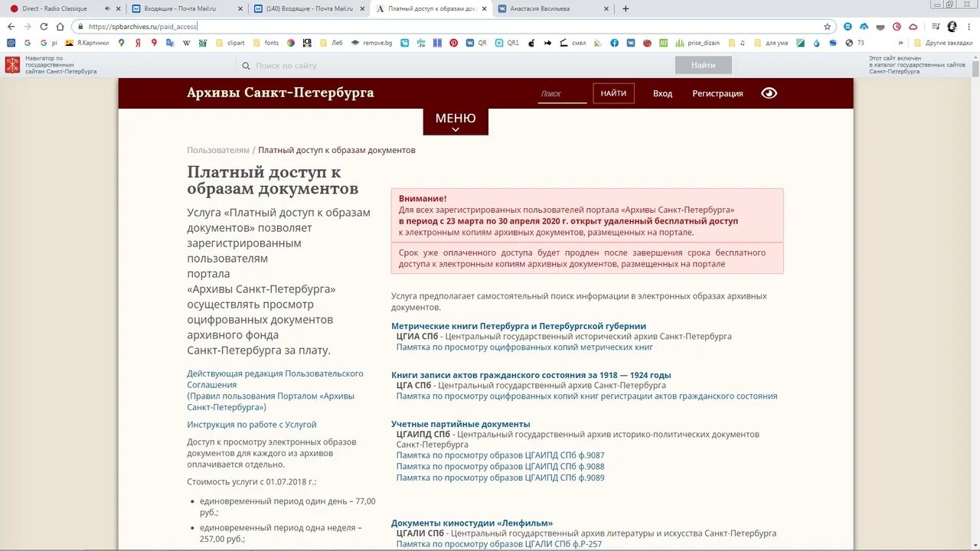Open the Леб bookmarks folder
Image resolution: width=980 pixels, height=551 pixels.
click(x=331, y=43)
